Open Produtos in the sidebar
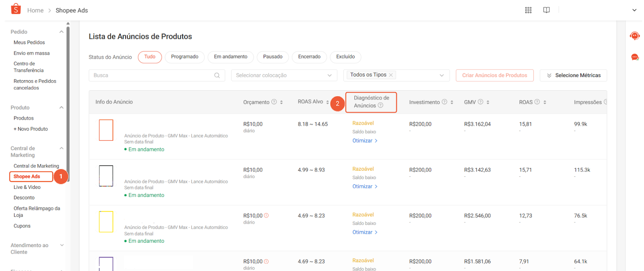The width and height of the screenshot is (644, 271). click(x=24, y=118)
